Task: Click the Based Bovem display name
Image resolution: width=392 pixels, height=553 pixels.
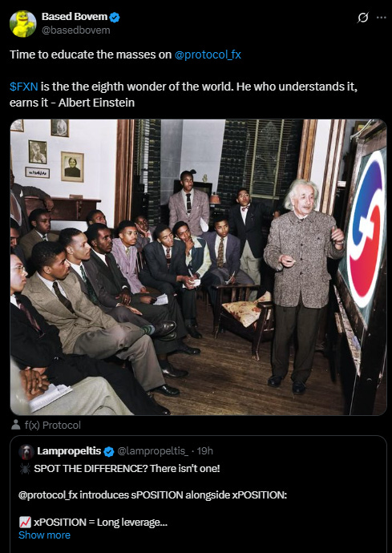Action: pos(75,17)
